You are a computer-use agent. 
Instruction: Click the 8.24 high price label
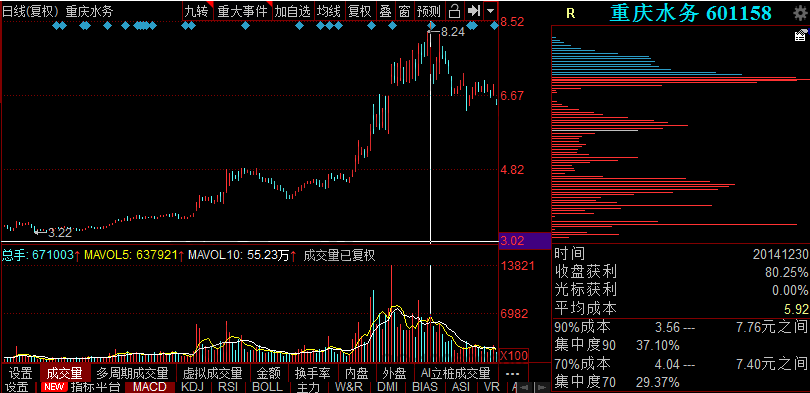coord(453,32)
